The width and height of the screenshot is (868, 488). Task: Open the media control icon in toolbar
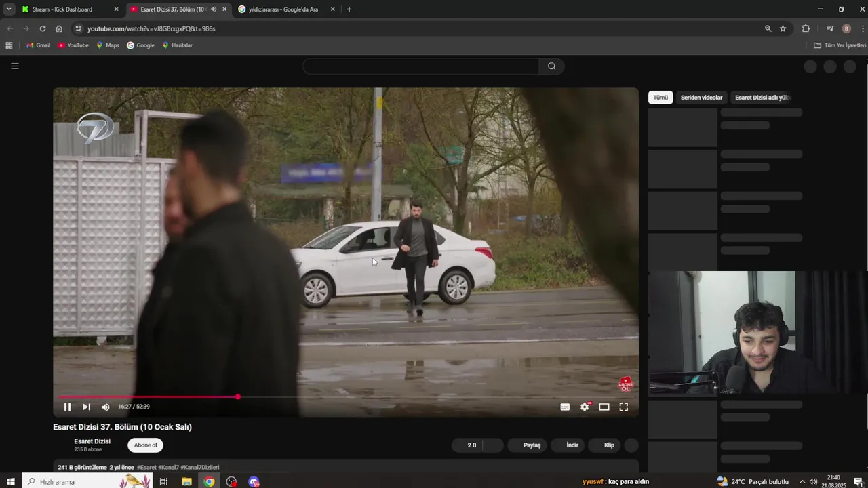pos(830,28)
